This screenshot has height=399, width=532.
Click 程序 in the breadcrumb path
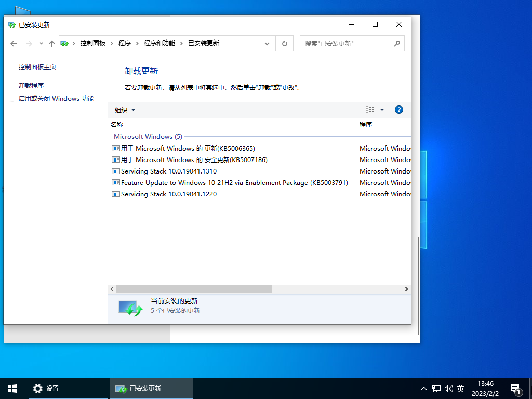[125, 43]
